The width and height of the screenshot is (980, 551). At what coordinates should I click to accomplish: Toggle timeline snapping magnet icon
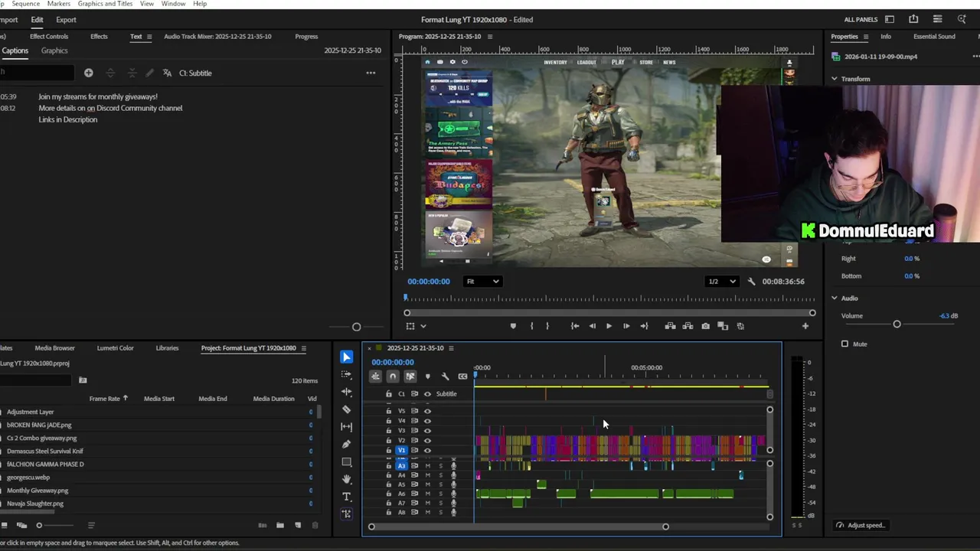click(393, 377)
